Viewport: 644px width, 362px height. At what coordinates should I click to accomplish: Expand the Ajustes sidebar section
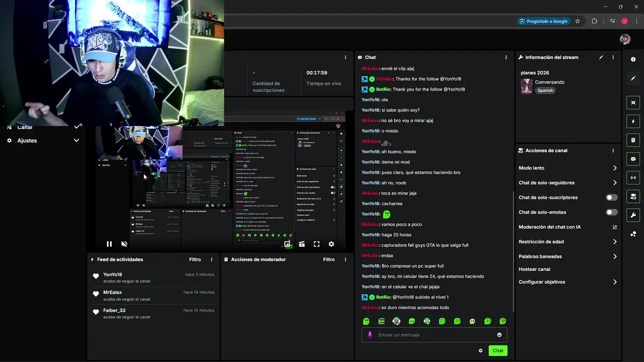[76, 141]
